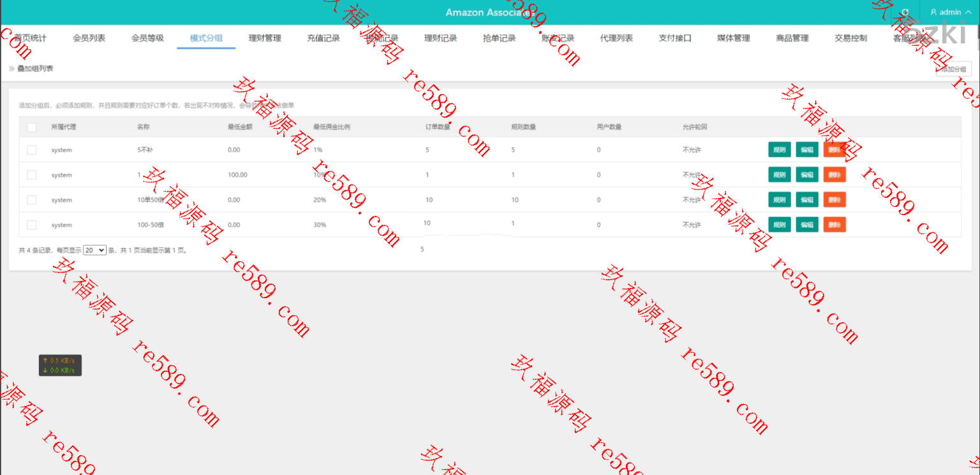Go to the 商品管理 tab
The width and height of the screenshot is (980, 475).
pos(792,38)
